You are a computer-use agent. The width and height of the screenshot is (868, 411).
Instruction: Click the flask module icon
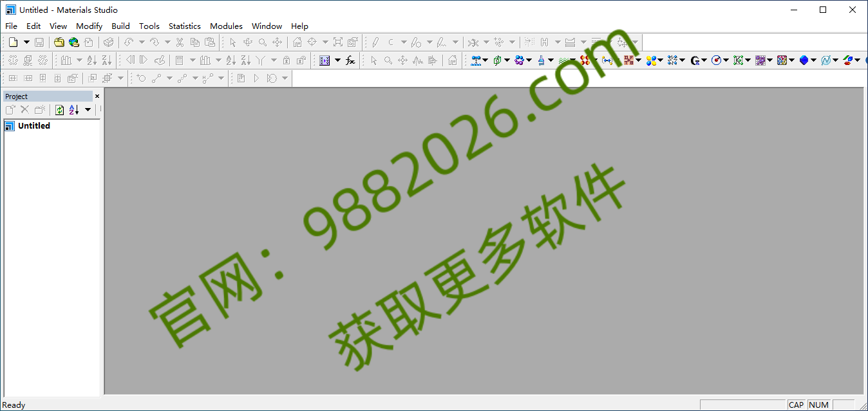point(541,60)
